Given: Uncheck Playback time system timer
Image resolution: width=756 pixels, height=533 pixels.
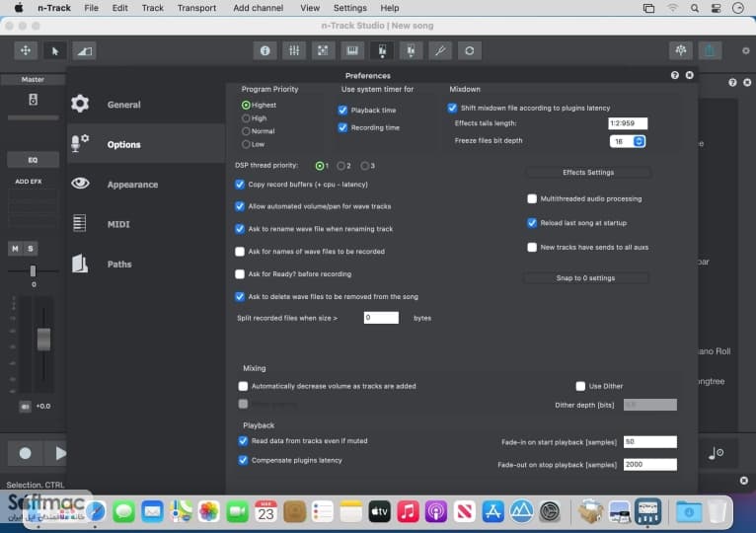Looking at the screenshot, I should pyautogui.click(x=342, y=110).
